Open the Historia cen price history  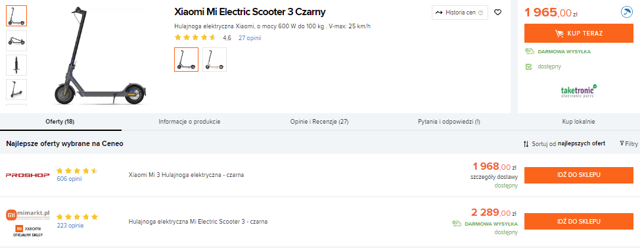(x=460, y=12)
